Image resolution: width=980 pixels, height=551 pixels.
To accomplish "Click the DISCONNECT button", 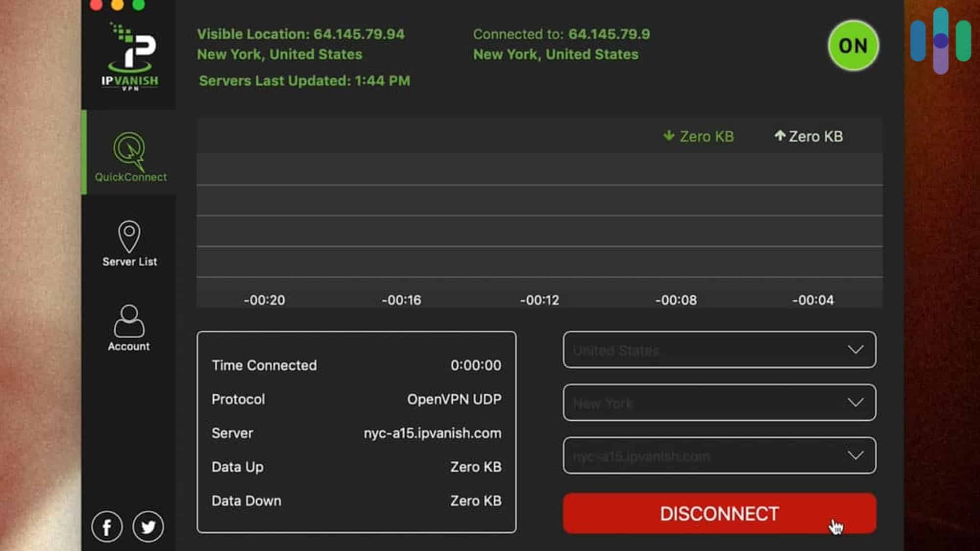I will [x=719, y=514].
